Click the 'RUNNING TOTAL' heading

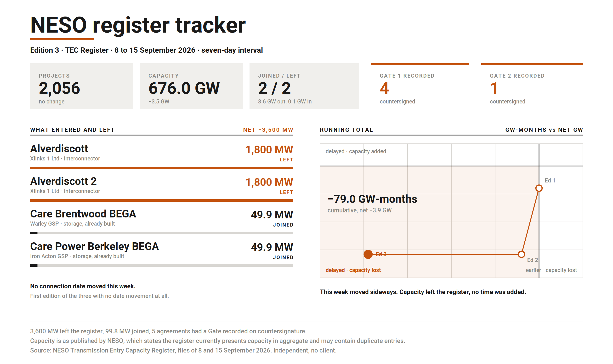tap(346, 130)
